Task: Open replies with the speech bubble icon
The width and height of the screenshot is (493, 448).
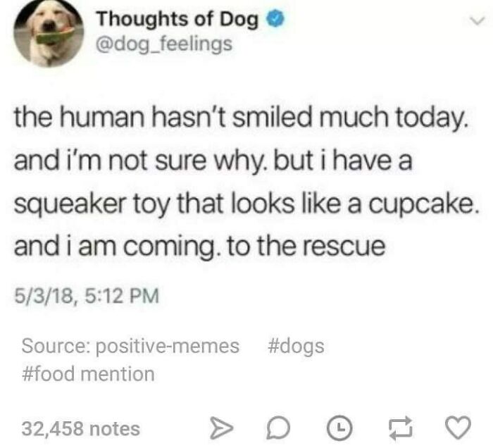Action: coord(279,428)
